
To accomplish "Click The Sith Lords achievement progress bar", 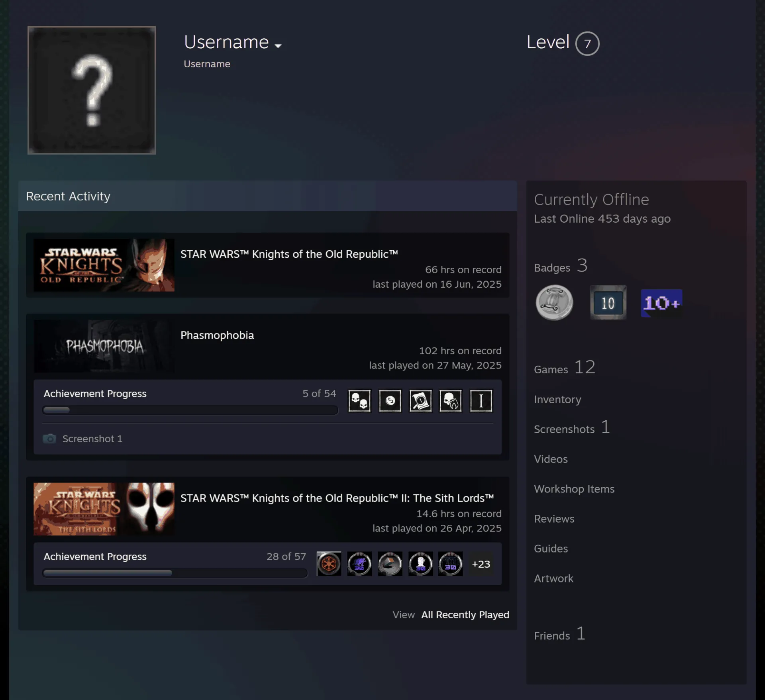I will coord(175,573).
